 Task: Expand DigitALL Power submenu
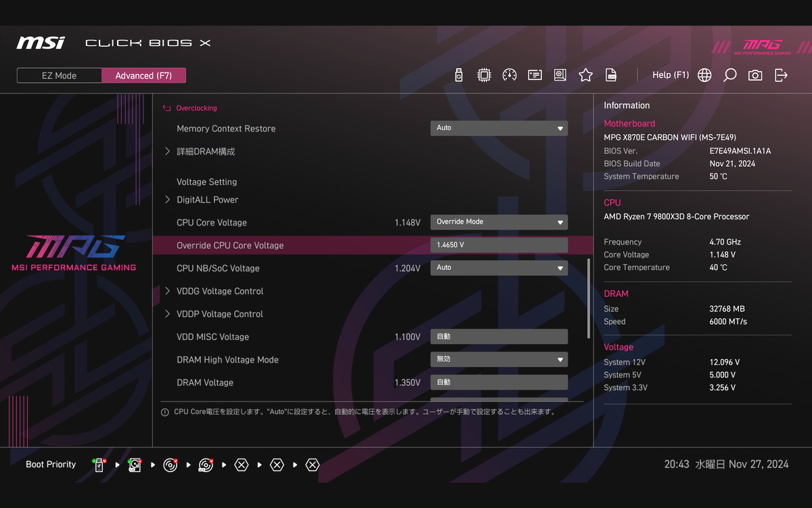pyautogui.click(x=202, y=200)
